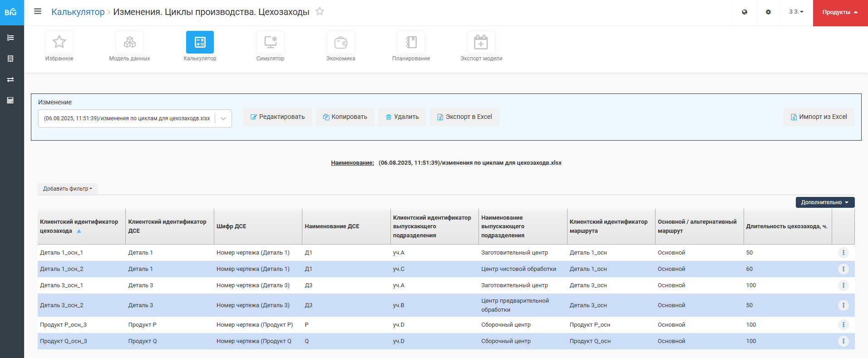The image size is (868, 358).
Task: Open row actions for Деталь 3_осн_2
Action: [x=843, y=305]
